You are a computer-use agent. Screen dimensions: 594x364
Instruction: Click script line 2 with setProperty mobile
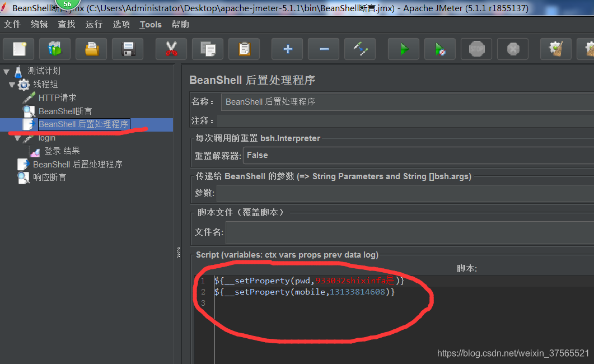305,292
